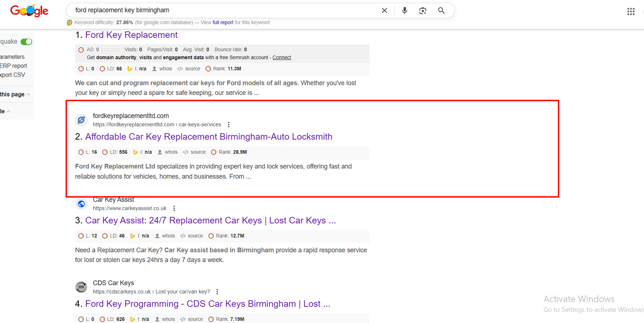The width and height of the screenshot is (644, 323).
Task: Open the Google apps grid
Action: pos(631,12)
